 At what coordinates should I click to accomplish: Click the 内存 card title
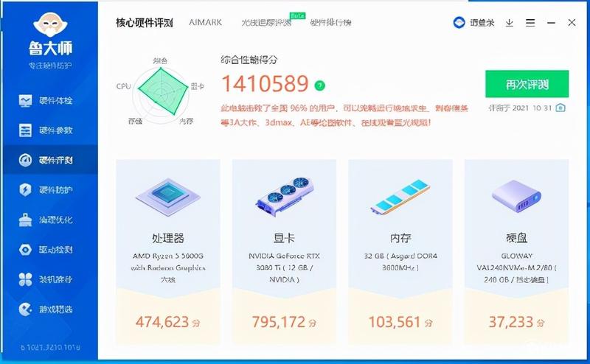(x=400, y=238)
